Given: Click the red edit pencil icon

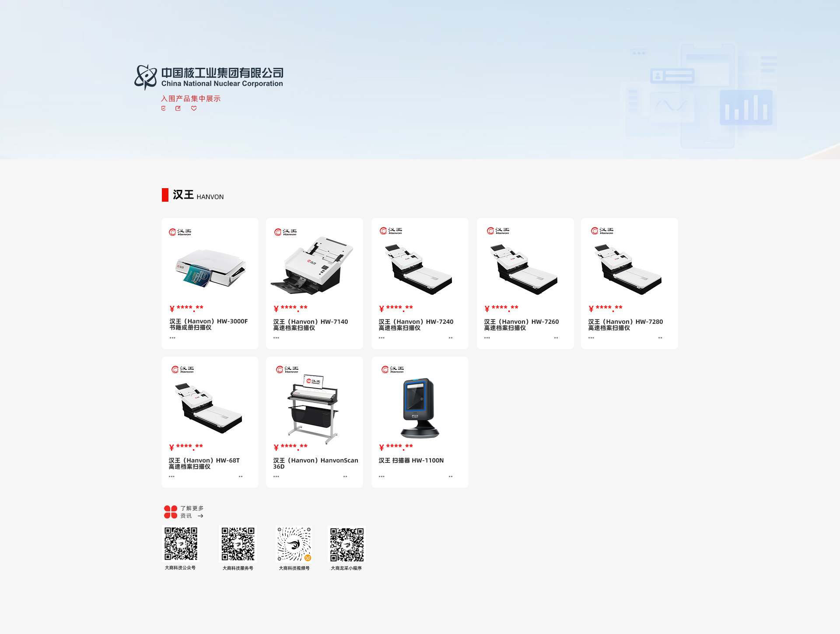Looking at the screenshot, I should (x=178, y=109).
